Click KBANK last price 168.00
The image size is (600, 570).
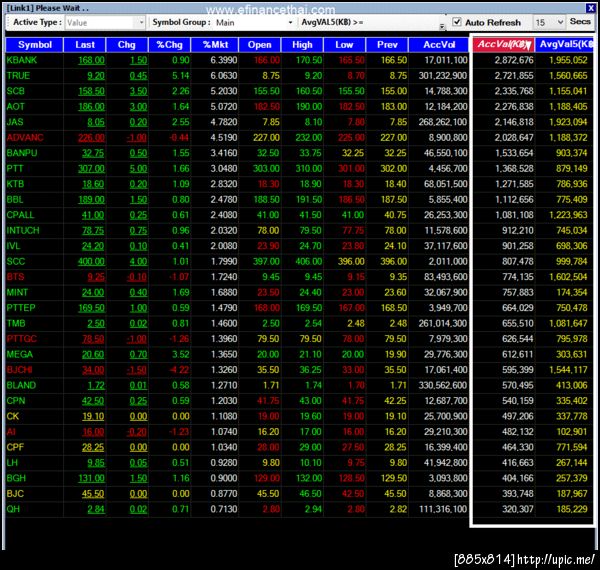(x=91, y=60)
